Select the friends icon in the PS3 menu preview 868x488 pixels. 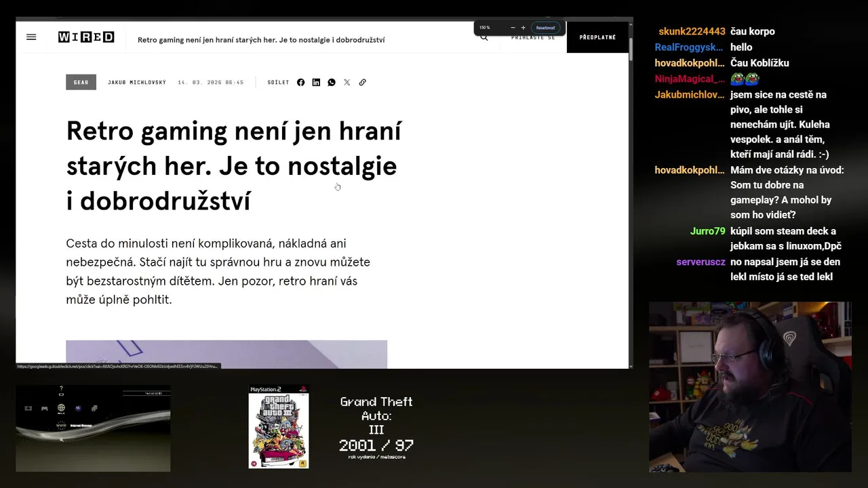(x=94, y=408)
